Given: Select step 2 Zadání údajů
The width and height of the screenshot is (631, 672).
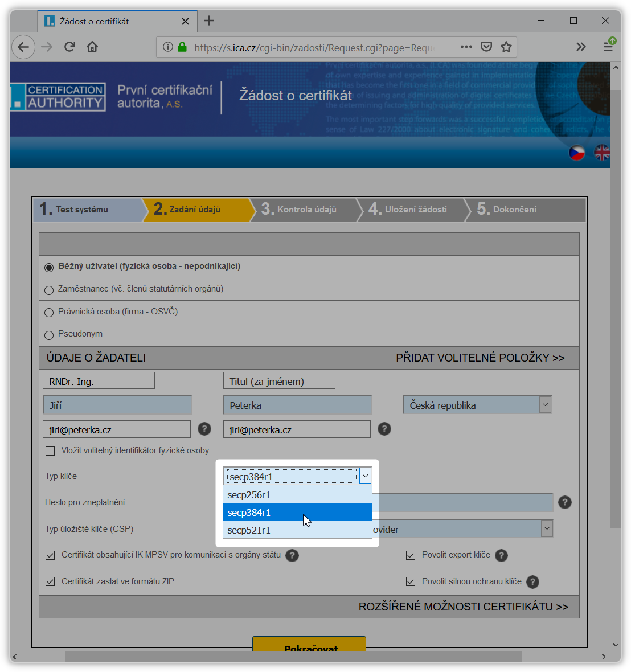Looking at the screenshot, I should 197,210.
